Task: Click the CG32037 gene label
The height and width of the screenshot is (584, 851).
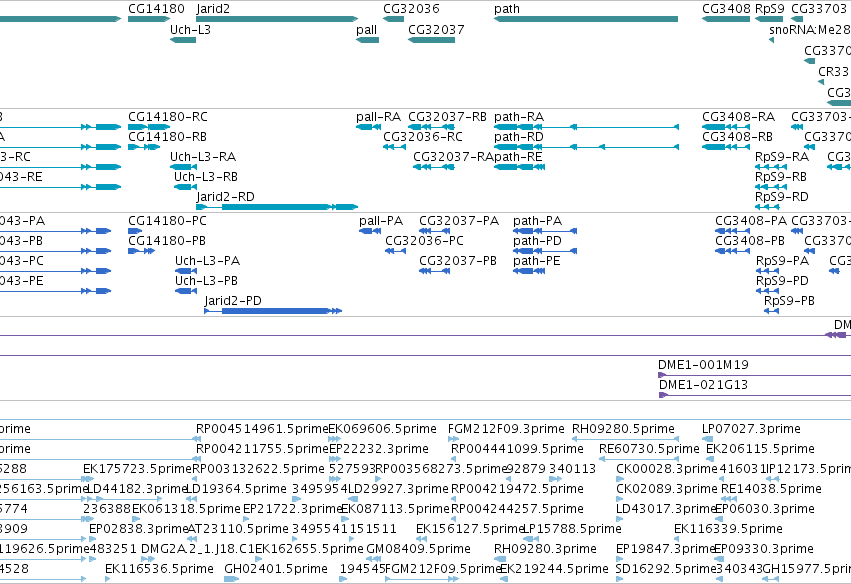Action: (436, 30)
